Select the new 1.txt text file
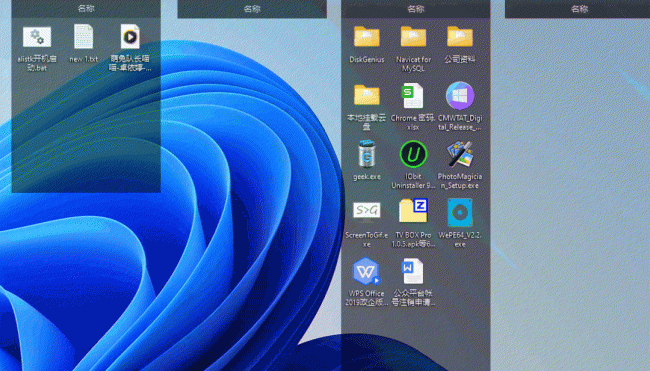Screen dimensions: 650x371 click(83, 37)
